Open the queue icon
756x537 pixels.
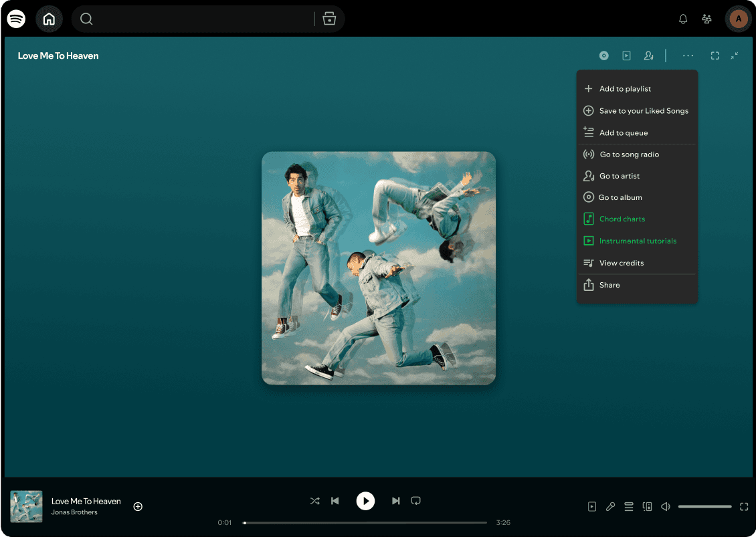click(x=629, y=507)
